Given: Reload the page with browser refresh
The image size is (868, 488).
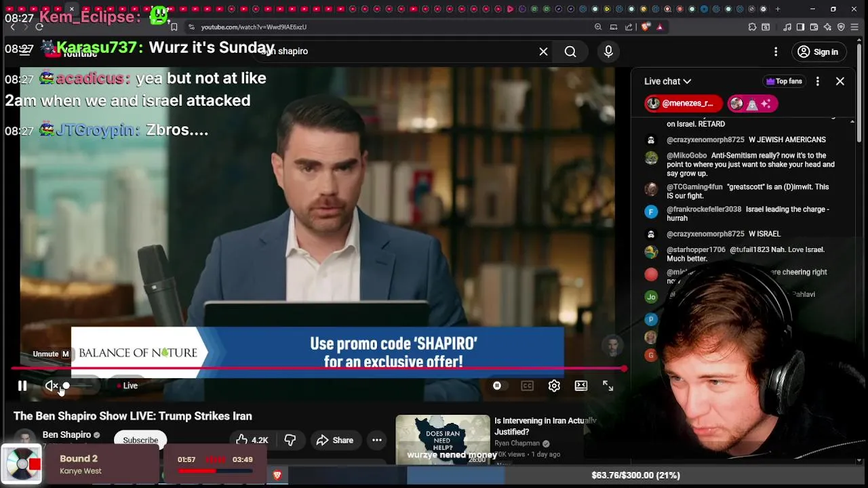Looking at the screenshot, I should (x=39, y=27).
